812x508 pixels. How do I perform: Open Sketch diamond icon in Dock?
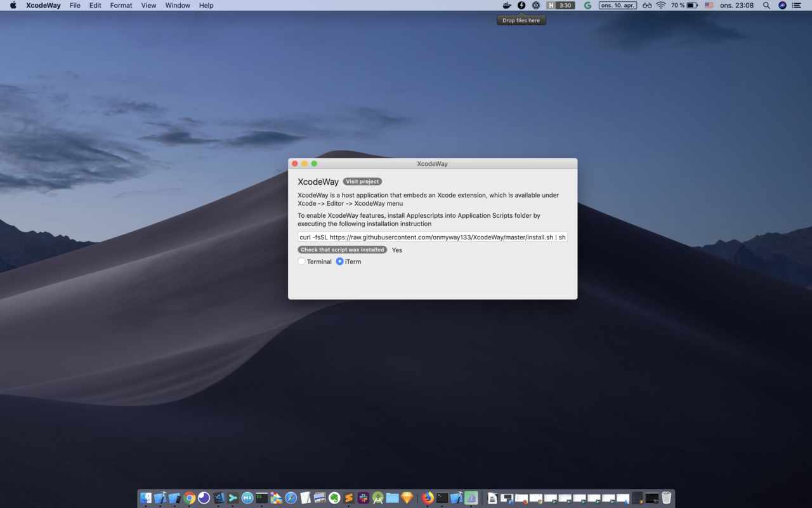(x=407, y=498)
